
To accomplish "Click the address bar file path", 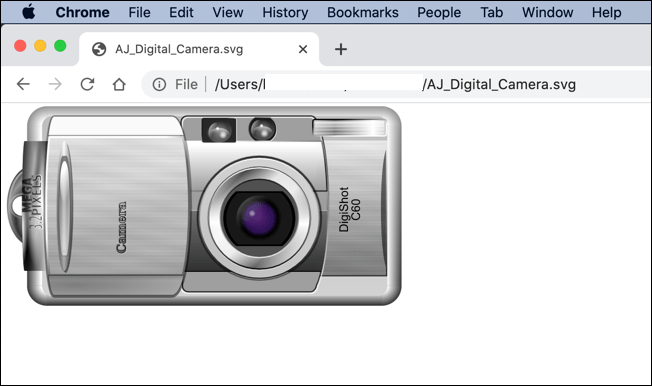I will click(395, 84).
